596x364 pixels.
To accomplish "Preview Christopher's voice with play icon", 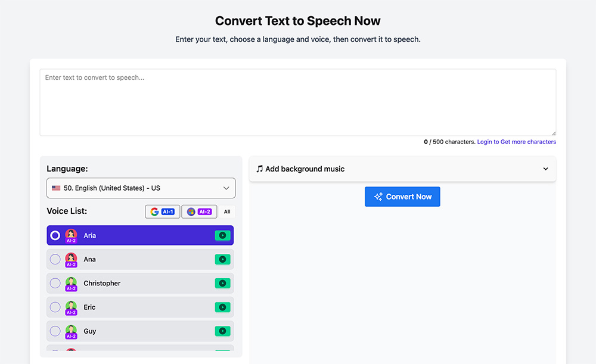I will (x=222, y=284).
